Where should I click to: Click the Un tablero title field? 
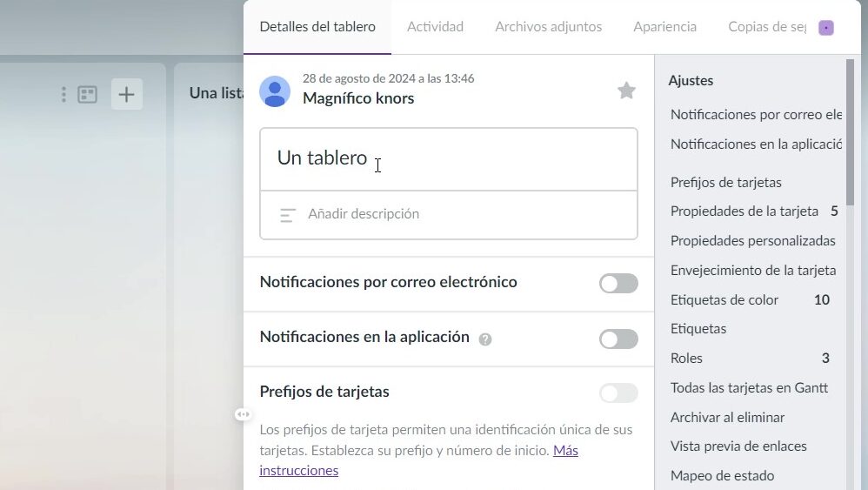point(449,159)
